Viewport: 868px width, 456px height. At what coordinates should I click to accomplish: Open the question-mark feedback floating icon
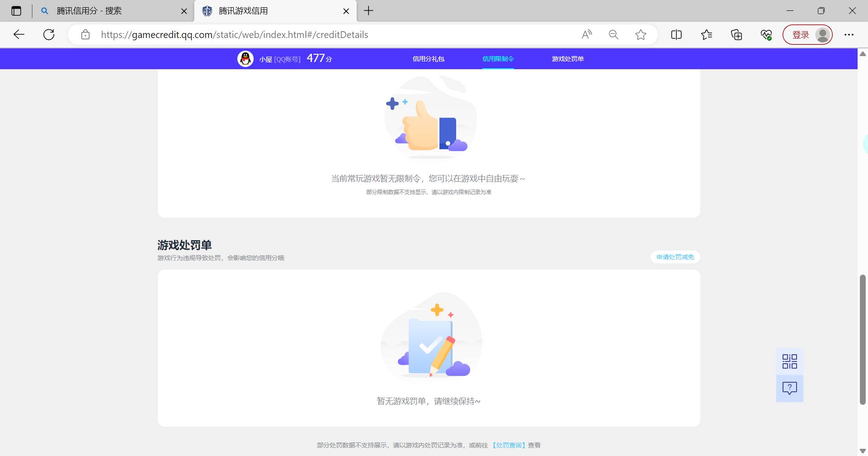(789, 388)
